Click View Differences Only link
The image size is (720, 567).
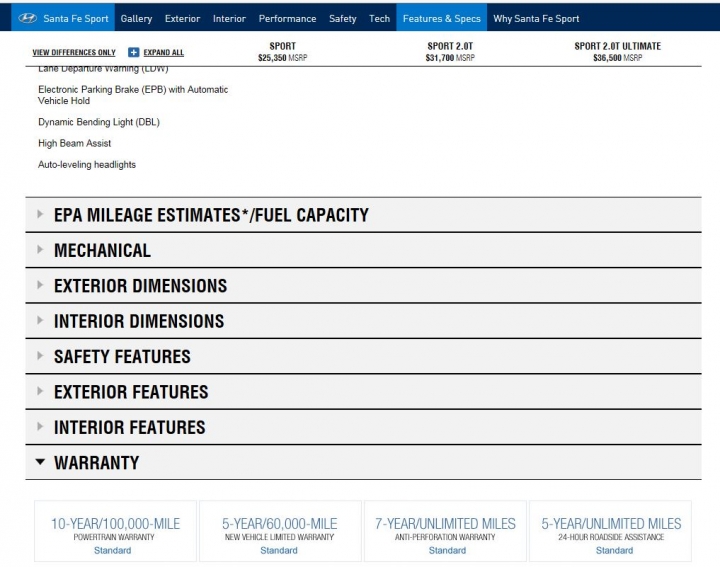74,52
